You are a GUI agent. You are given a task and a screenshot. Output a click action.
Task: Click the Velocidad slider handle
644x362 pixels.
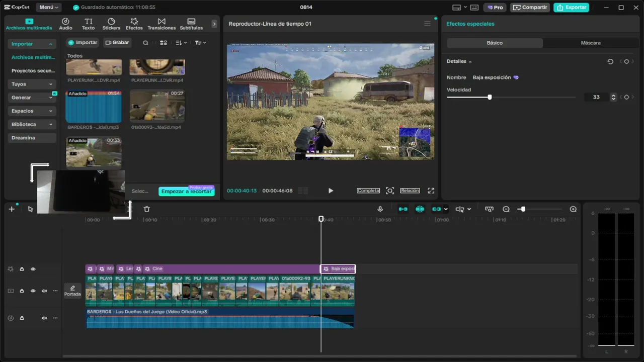pyautogui.click(x=490, y=97)
